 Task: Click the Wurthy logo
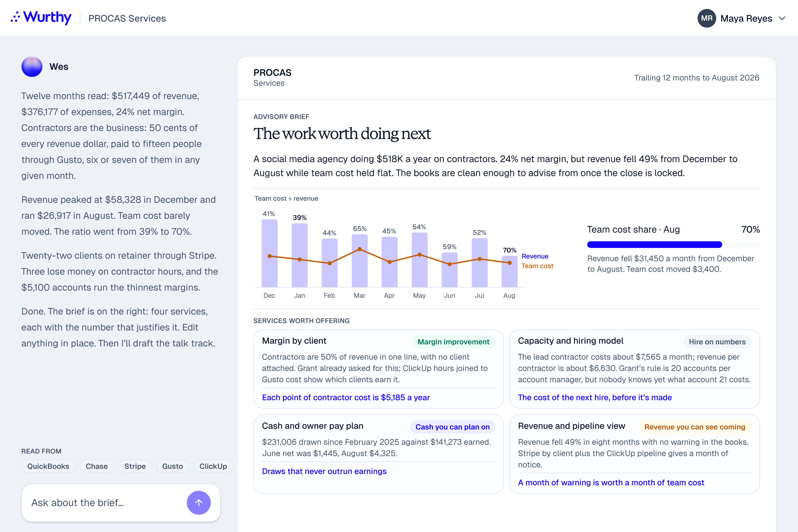[41, 18]
